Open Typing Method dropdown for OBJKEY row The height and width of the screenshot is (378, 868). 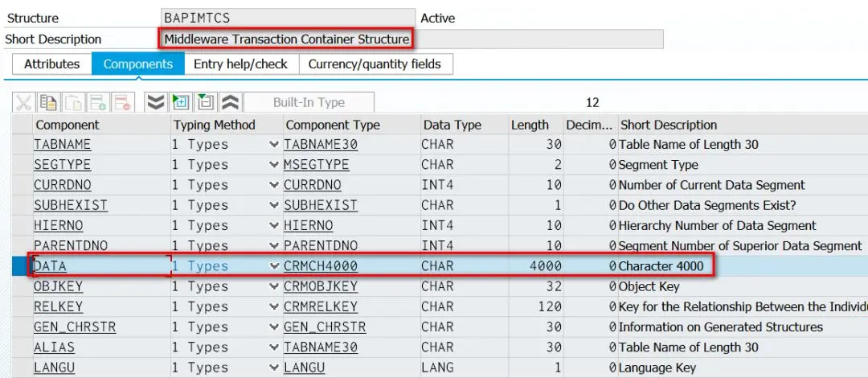tap(273, 287)
